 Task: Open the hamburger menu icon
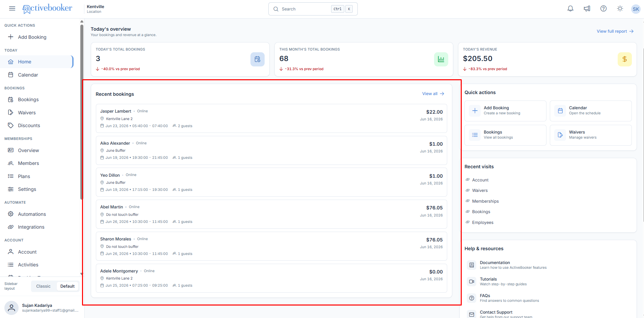point(12,8)
